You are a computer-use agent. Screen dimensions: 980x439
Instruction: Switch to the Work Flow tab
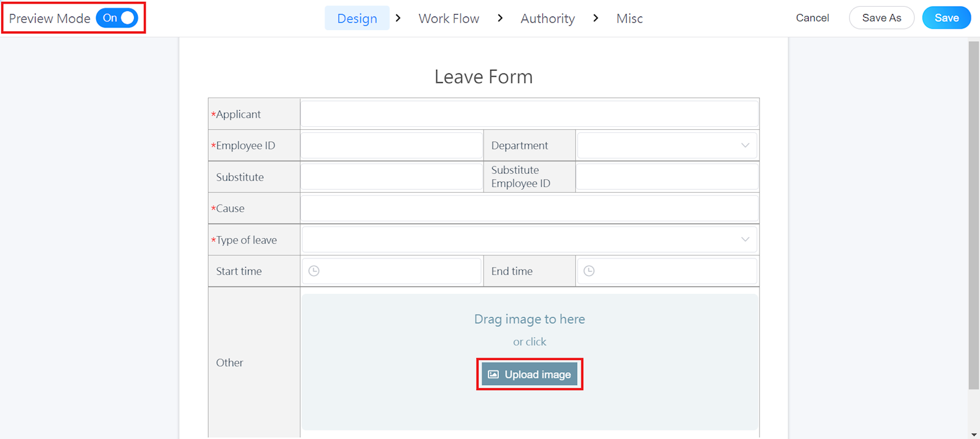pos(449,18)
